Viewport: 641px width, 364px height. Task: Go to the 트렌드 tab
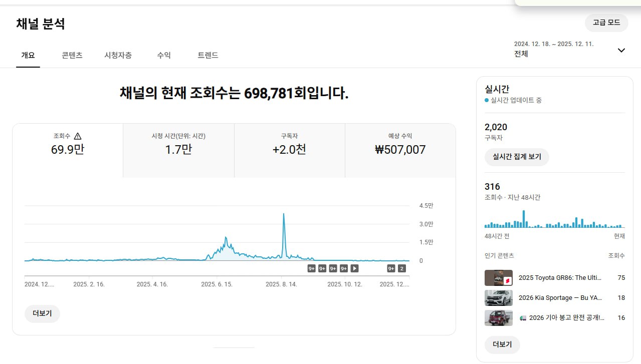(x=208, y=55)
